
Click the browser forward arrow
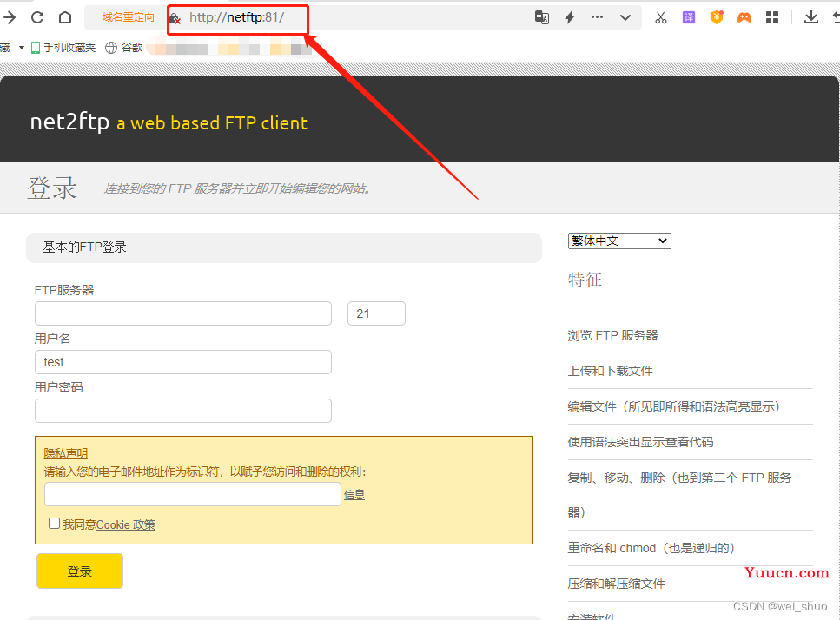pos(9,17)
